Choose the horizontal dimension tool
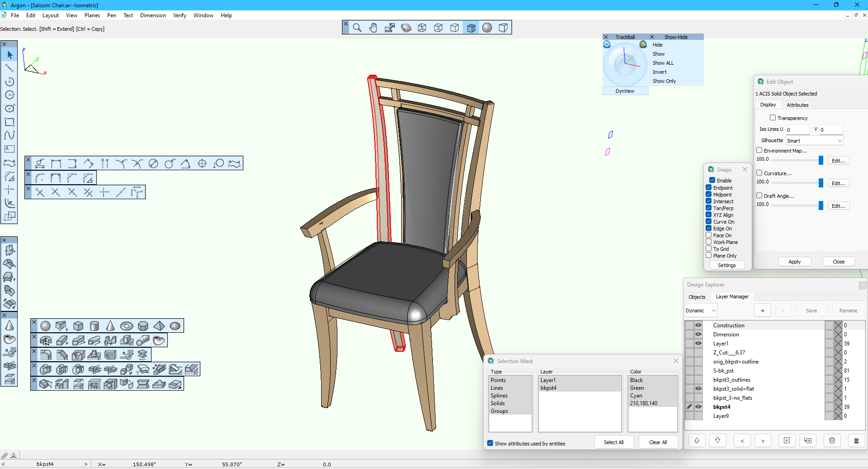Image resolution: width=868 pixels, height=469 pixels. 56,163
